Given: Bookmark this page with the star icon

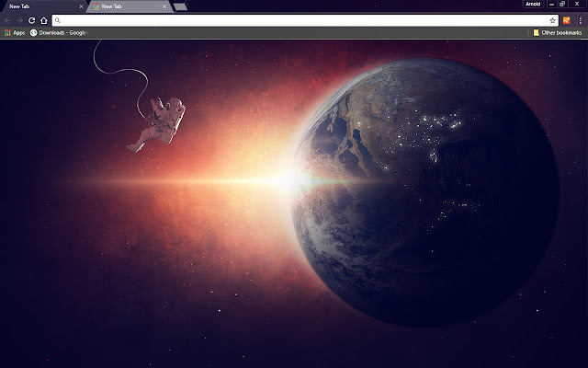Looking at the screenshot, I should click(x=552, y=20).
